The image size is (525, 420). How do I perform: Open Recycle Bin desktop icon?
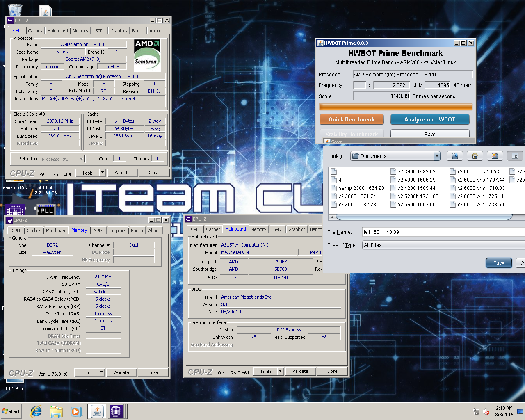[15, 9]
